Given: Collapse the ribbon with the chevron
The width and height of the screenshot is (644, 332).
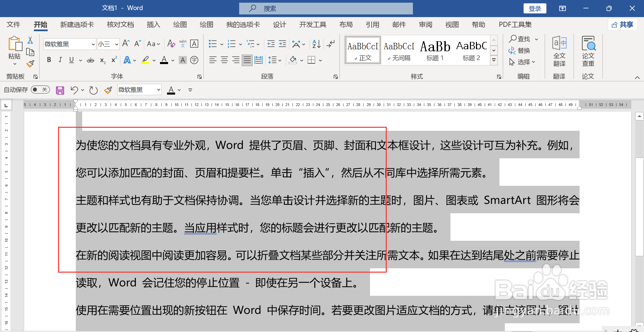Looking at the screenshot, I should point(637,77).
